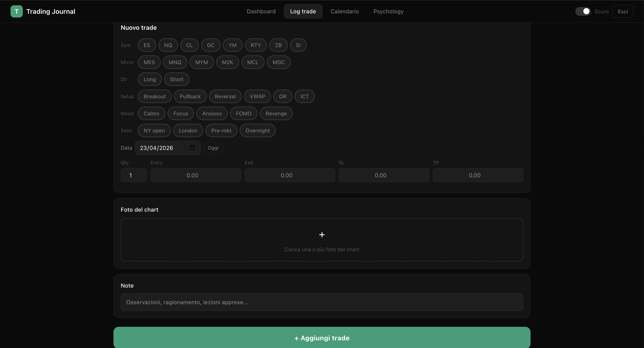Select the MNQ micro contract
The image size is (644, 348).
tap(175, 62)
